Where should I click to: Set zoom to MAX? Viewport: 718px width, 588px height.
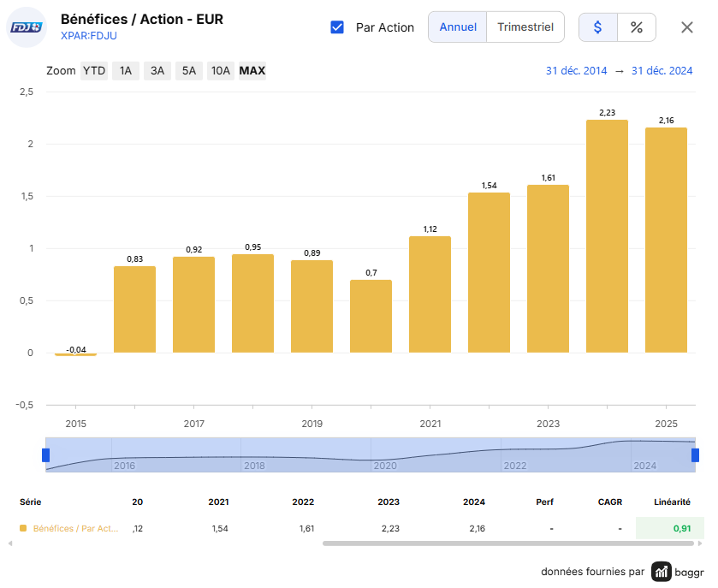pos(252,71)
